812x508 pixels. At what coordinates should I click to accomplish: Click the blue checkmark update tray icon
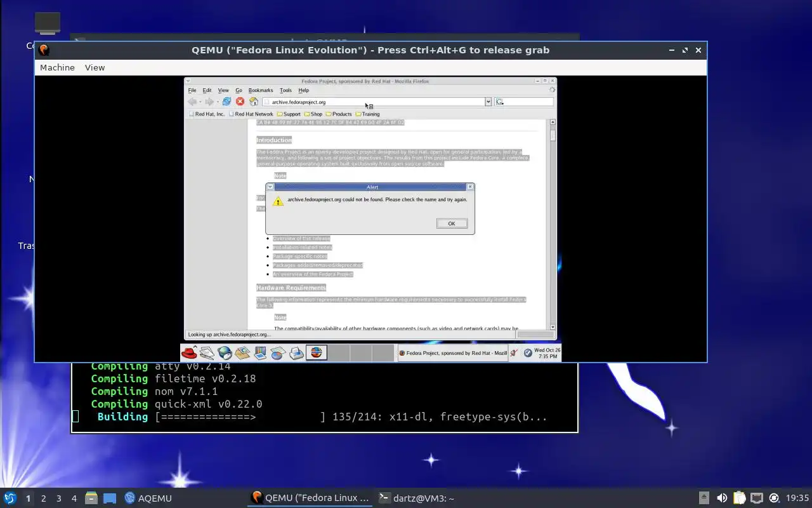pyautogui.click(x=528, y=352)
